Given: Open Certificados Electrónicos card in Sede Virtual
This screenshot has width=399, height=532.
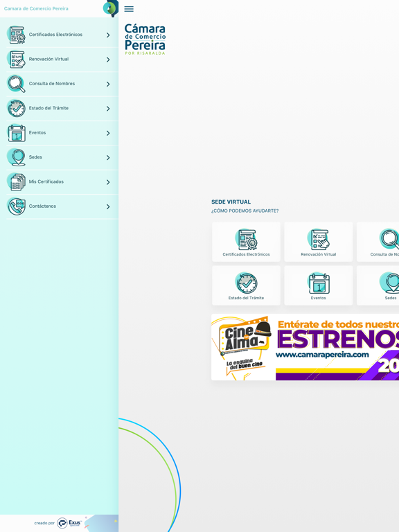Looking at the screenshot, I should pyautogui.click(x=247, y=242).
